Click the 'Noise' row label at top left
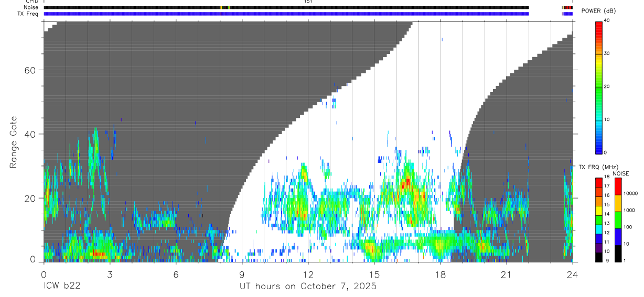 [x=32, y=7]
